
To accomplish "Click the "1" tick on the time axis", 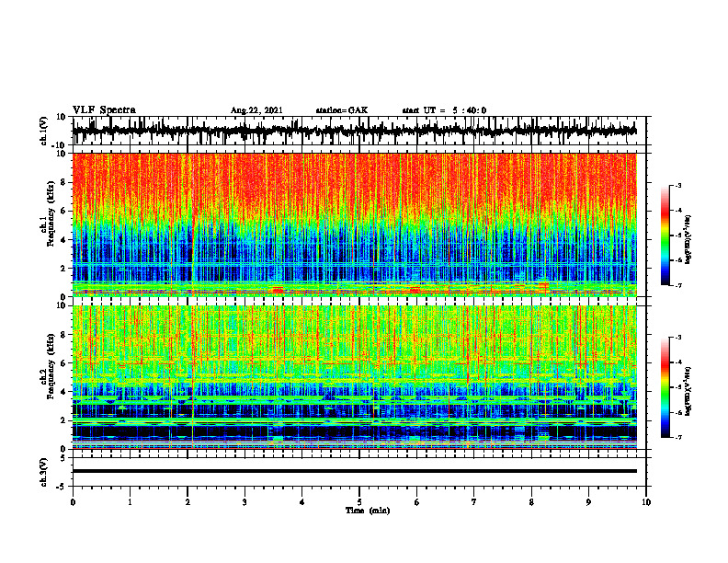I will pos(130,502).
